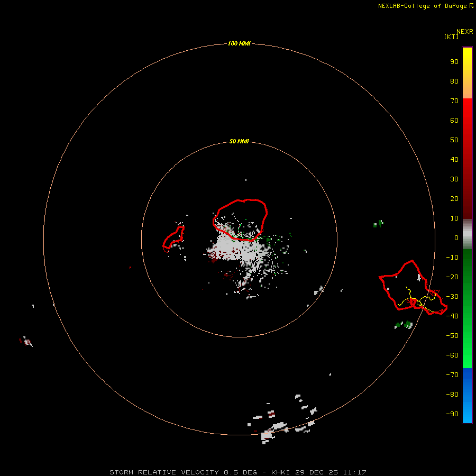Screen dimensions: 476x476
Task: Click the -50 value on velocity scale
Action: click(452, 336)
